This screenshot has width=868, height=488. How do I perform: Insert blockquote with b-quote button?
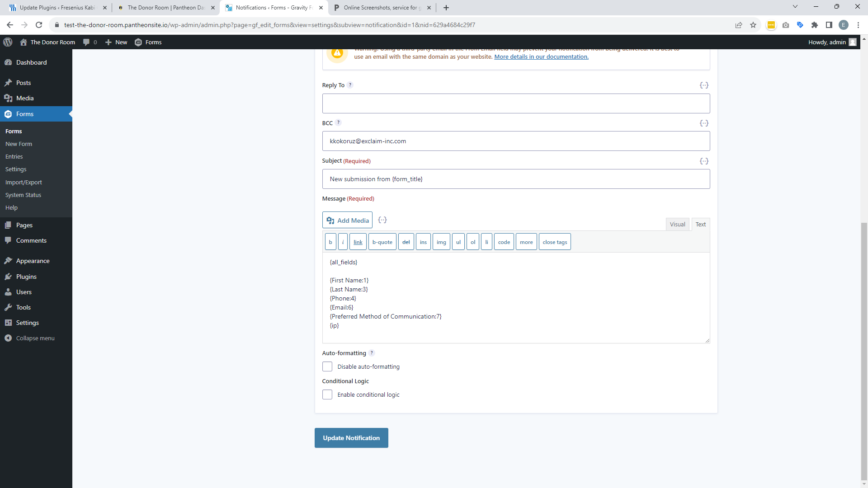(x=382, y=242)
